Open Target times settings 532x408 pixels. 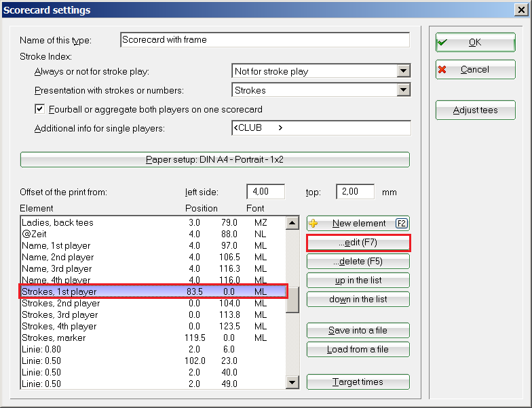[358, 382]
